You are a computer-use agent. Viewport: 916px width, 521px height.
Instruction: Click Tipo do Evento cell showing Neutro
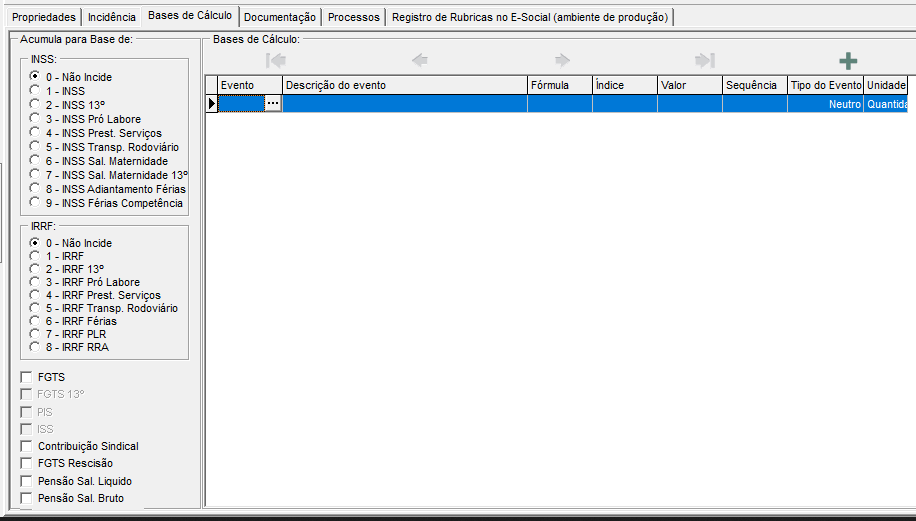pos(825,104)
